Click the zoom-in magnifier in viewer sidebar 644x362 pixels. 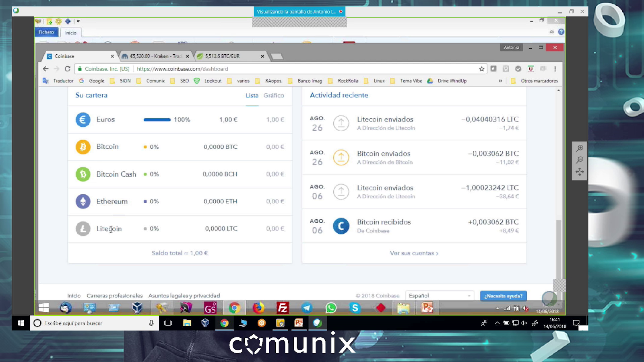coord(580,148)
